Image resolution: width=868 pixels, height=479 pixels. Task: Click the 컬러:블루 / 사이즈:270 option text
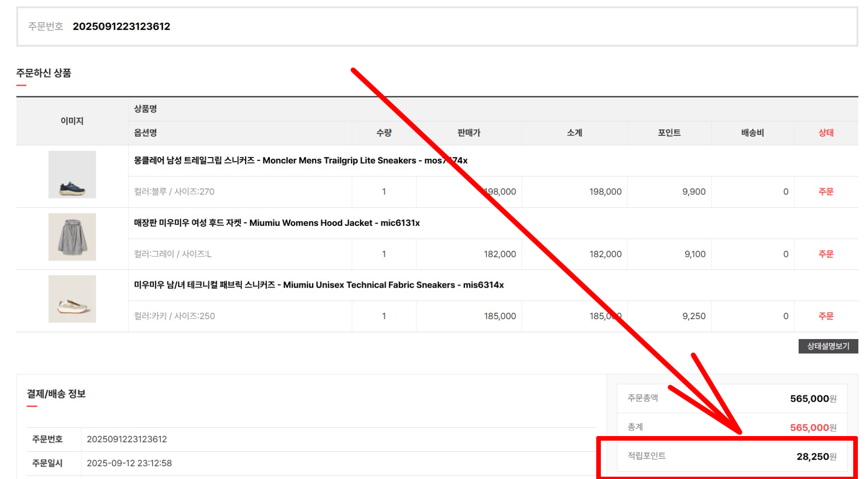tap(174, 192)
